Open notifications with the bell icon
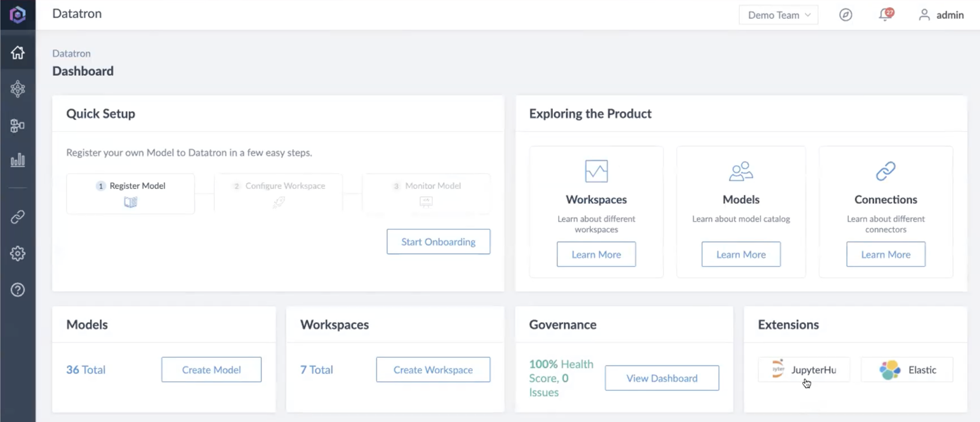980x422 pixels. (x=885, y=15)
